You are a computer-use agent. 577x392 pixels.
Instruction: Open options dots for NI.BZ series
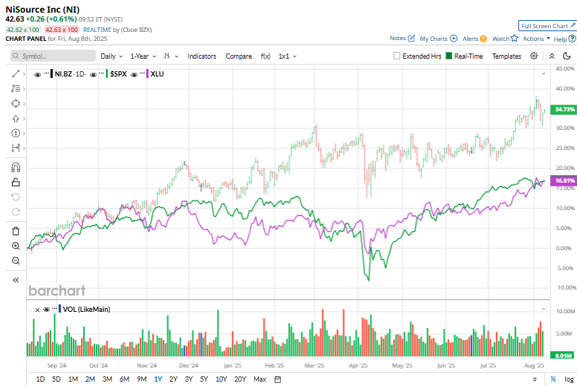pyautogui.click(x=46, y=73)
